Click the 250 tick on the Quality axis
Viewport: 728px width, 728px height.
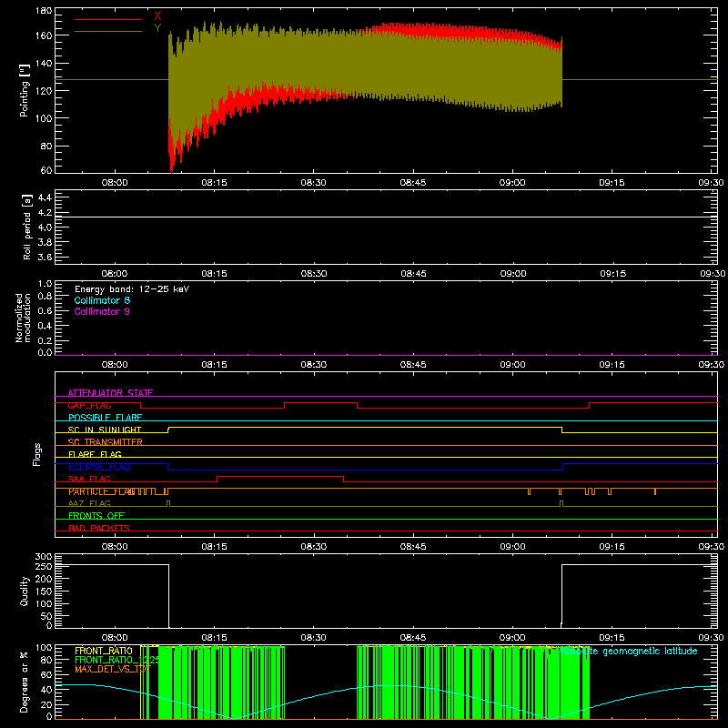(44, 566)
